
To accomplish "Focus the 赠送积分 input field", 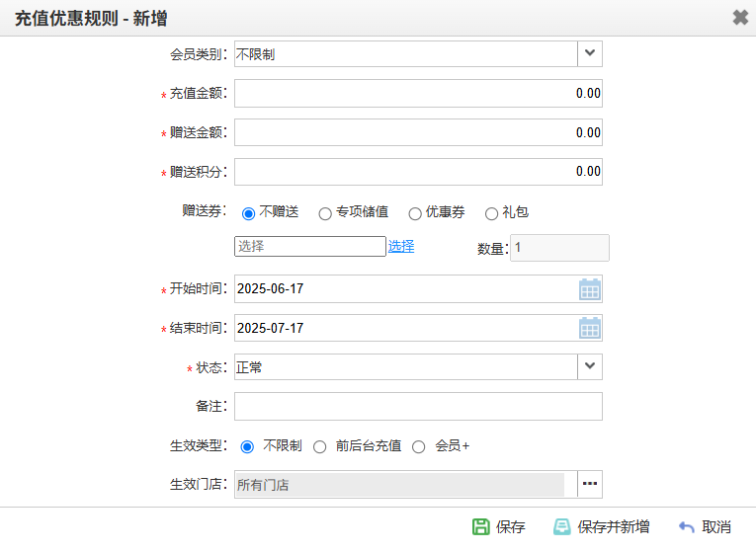I will point(418,172).
